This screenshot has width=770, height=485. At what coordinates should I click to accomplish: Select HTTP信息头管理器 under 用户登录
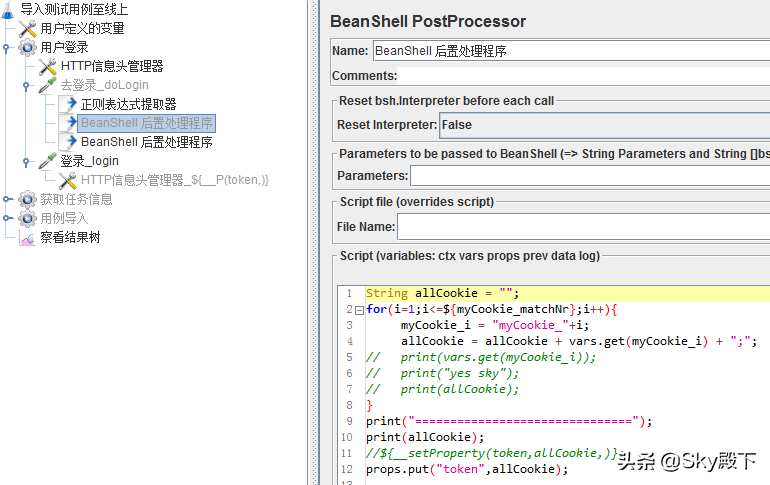coord(112,66)
